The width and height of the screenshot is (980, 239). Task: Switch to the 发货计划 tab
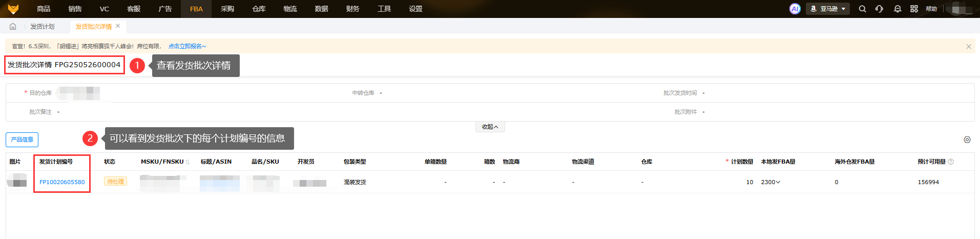point(42,26)
